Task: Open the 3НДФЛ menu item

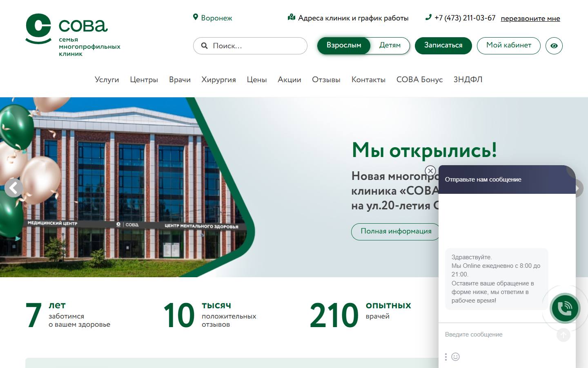Action: [468, 80]
